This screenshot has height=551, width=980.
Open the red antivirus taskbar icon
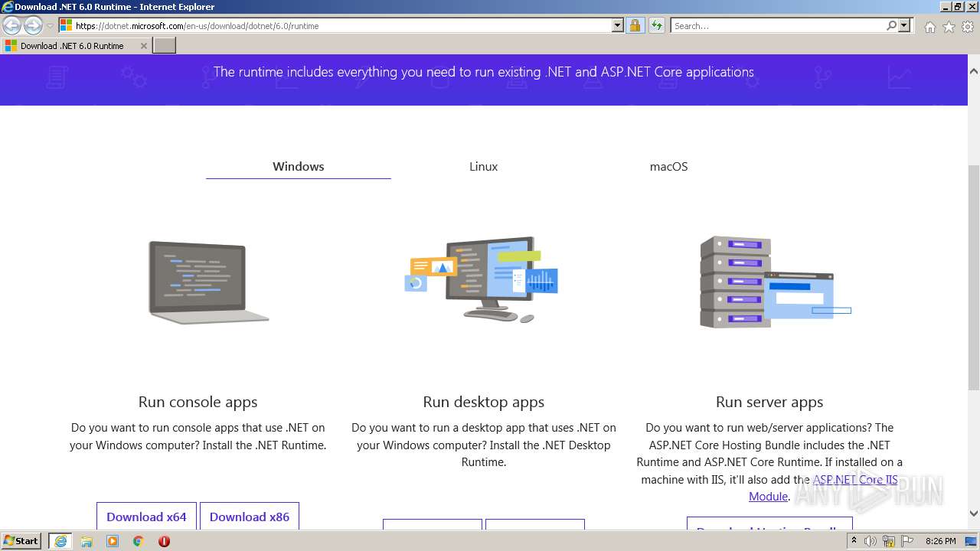click(164, 541)
